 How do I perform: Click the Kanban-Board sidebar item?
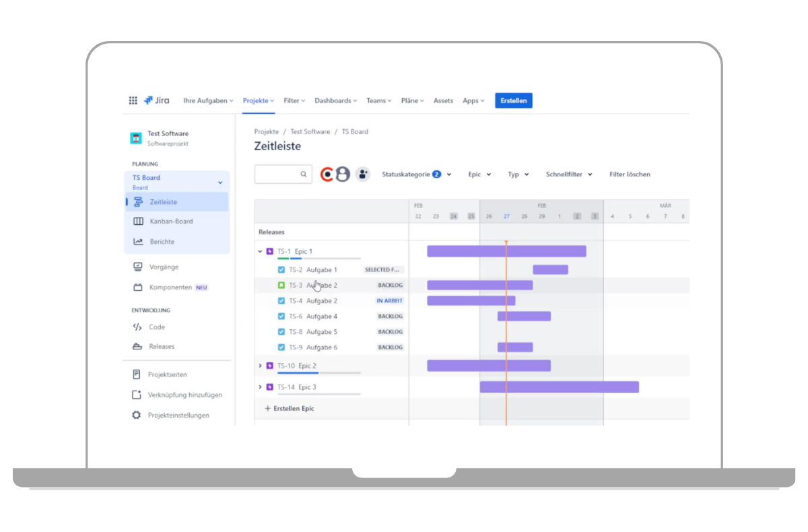171,222
